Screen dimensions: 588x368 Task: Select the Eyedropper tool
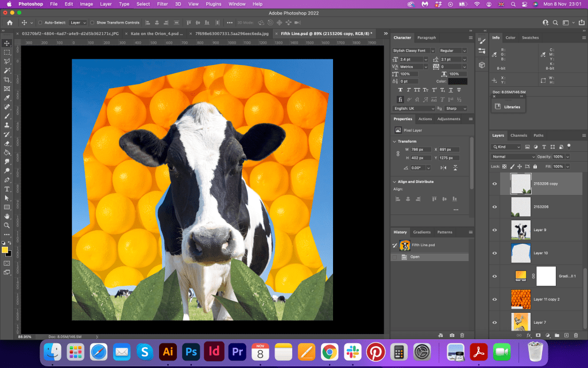click(7, 98)
